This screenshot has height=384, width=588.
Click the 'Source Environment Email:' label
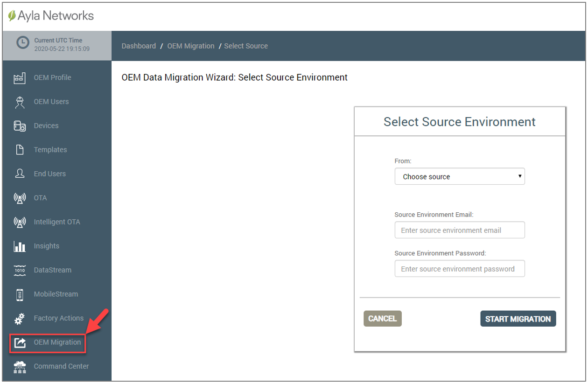click(x=434, y=215)
